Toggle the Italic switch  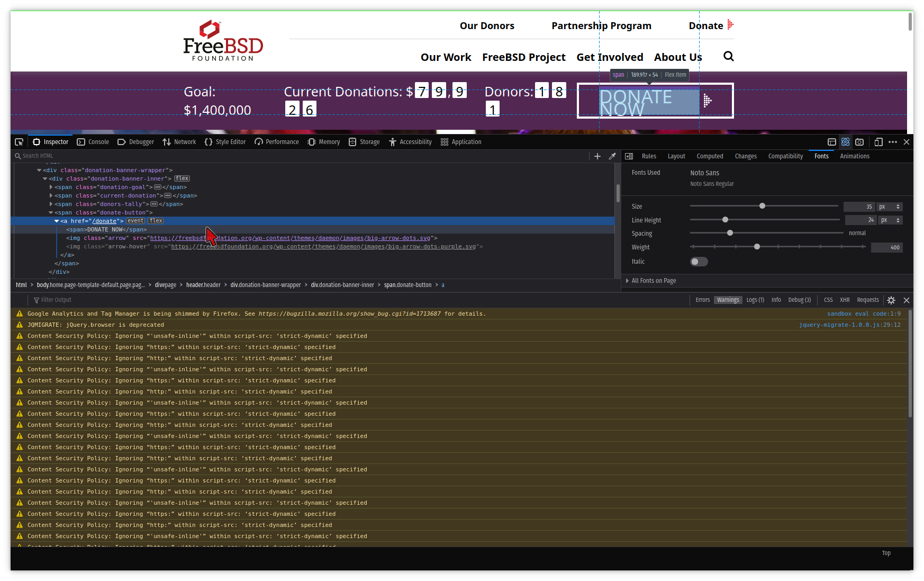coord(699,262)
